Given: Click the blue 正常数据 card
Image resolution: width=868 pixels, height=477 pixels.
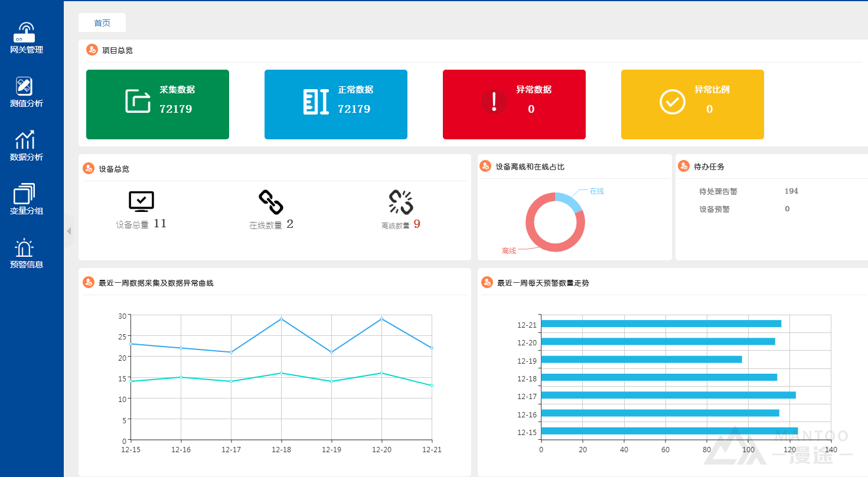Looking at the screenshot, I should tap(336, 104).
